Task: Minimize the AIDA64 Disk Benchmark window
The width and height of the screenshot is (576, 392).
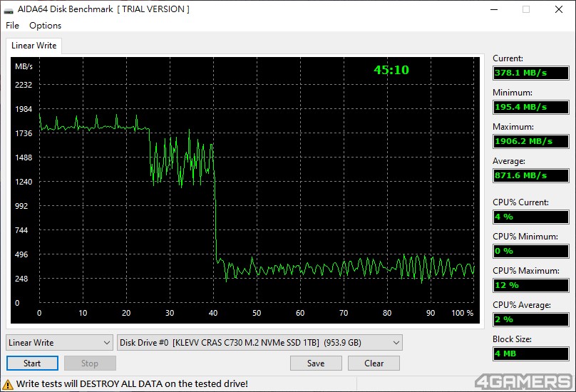Action: pos(494,9)
